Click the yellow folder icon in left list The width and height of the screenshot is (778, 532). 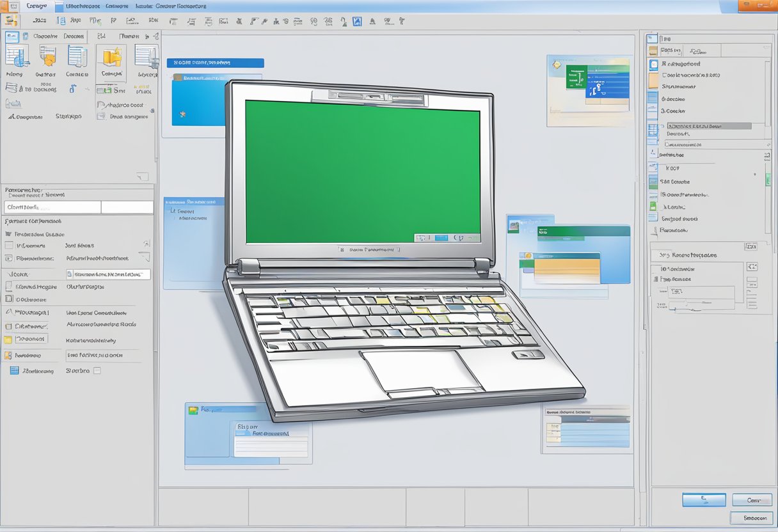[x=8, y=340]
